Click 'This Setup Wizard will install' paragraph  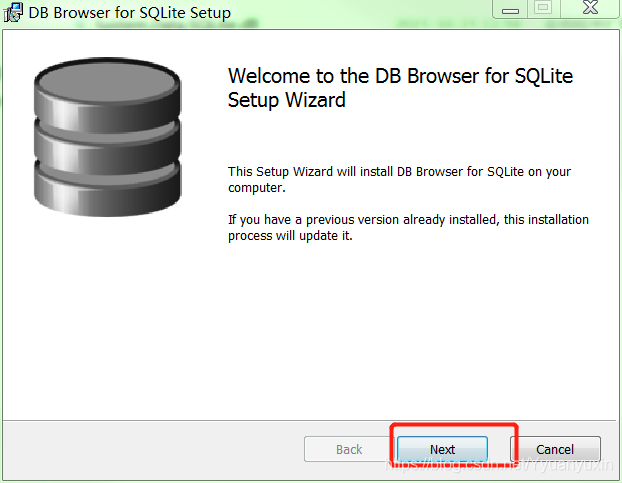[x=399, y=179]
